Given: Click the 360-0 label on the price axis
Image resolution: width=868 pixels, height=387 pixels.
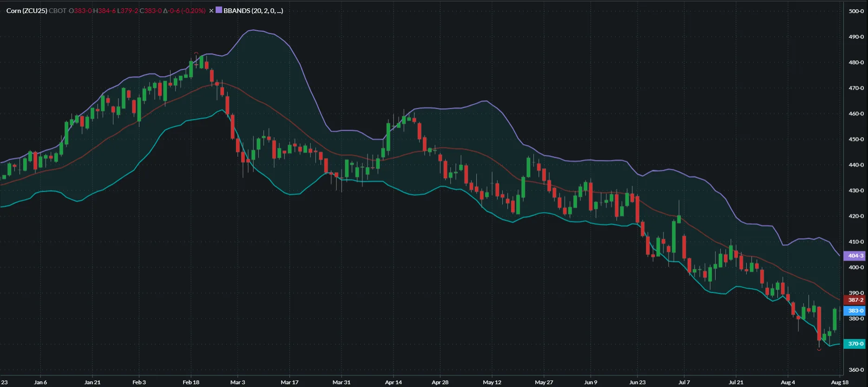Looking at the screenshot, I should [x=856, y=370].
